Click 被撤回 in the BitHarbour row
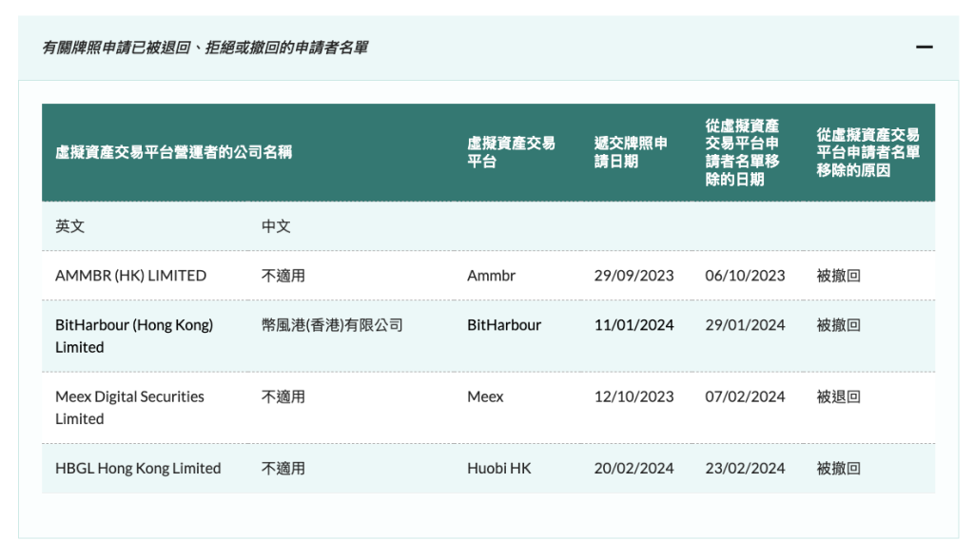The width and height of the screenshot is (974, 560). pyautogui.click(x=839, y=325)
